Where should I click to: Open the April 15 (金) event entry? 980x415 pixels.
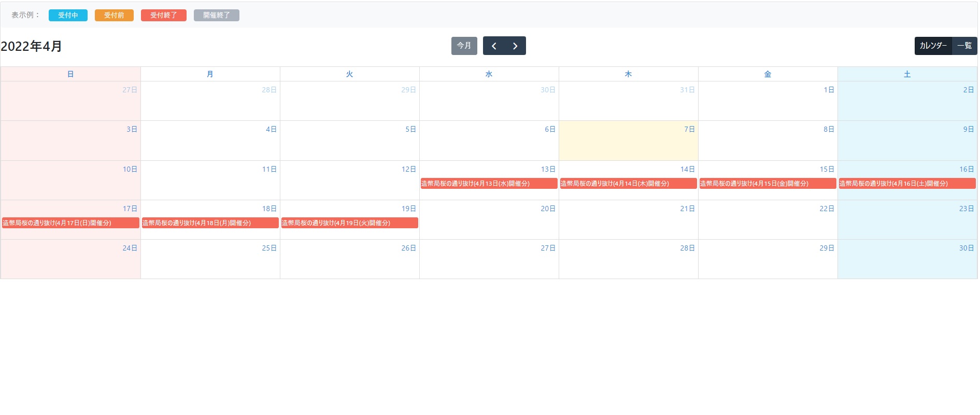click(x=768, y=184)
